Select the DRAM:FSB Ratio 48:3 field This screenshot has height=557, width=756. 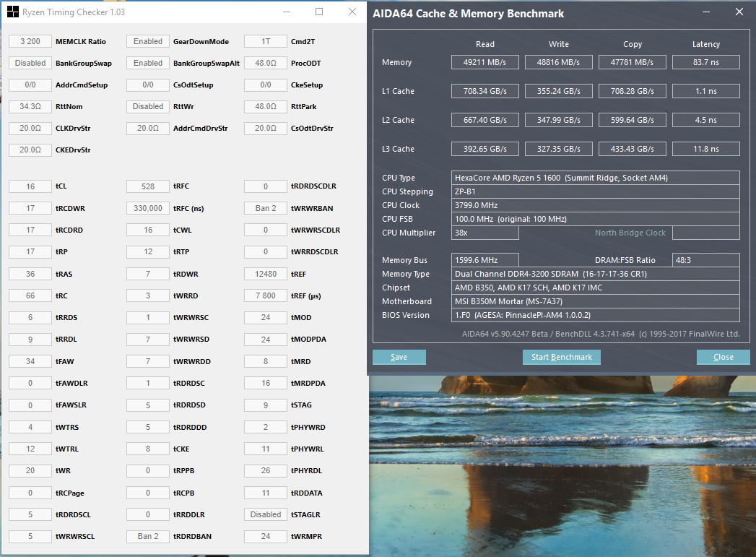tap(706, 260)
